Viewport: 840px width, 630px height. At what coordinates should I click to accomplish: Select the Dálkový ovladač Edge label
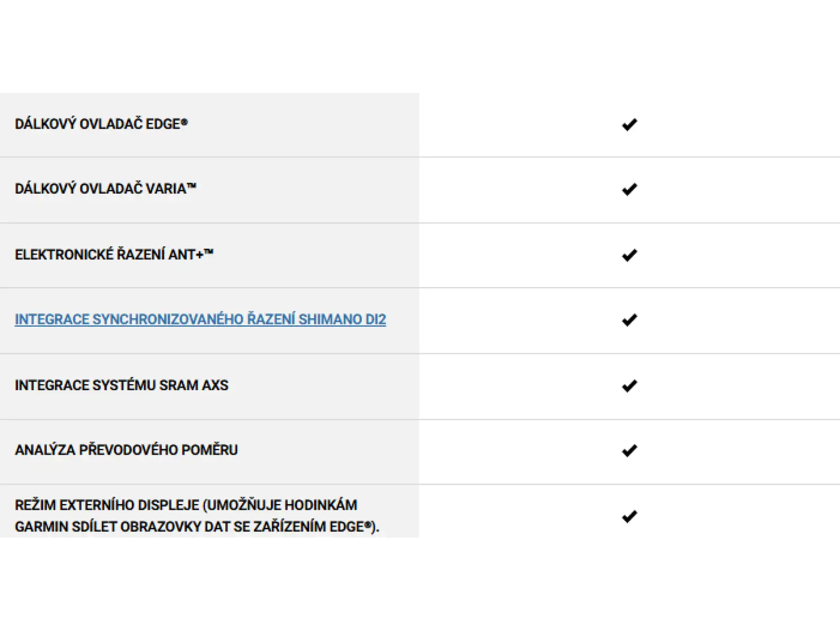pyautogui.click(x=101, y=124)
